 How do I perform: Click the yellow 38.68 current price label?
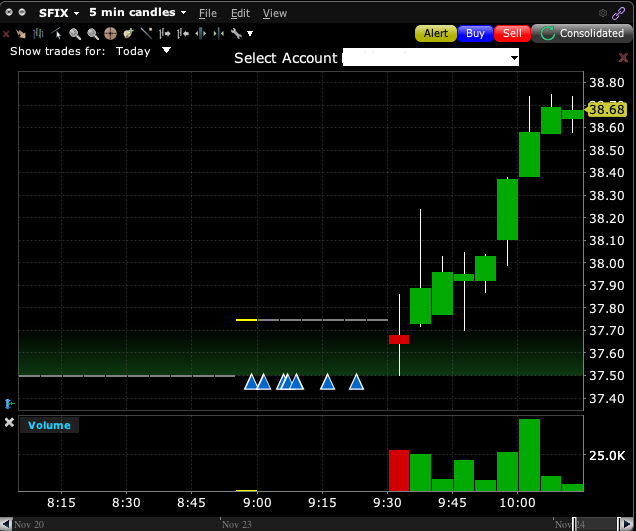pos(606,110)
